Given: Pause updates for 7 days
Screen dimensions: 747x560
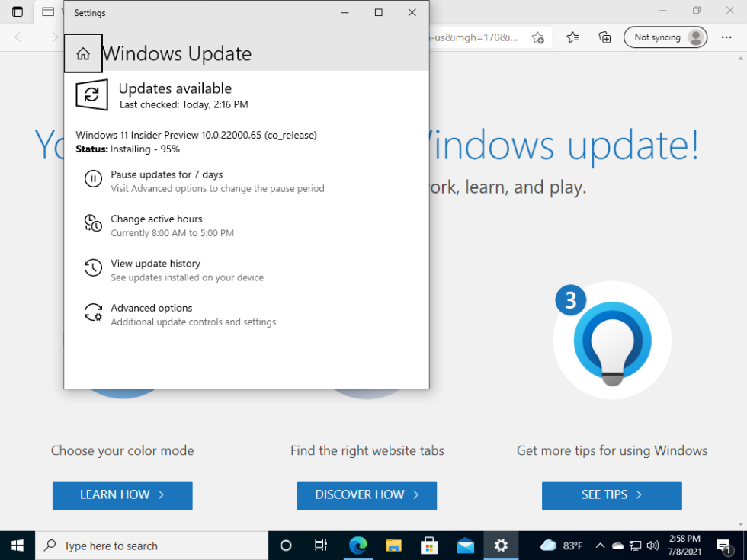Looking at the screenshot, I should 166,175.
